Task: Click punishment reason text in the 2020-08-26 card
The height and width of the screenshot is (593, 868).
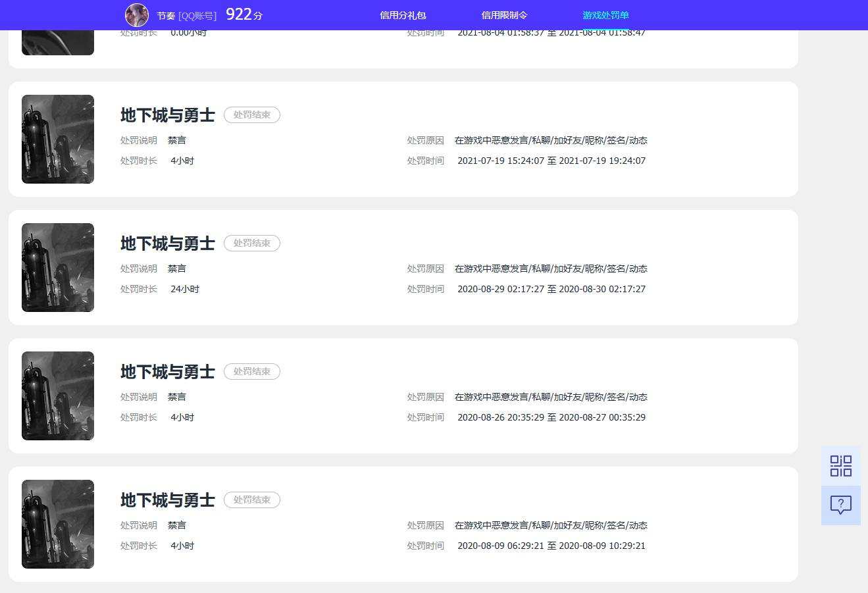Action: [x=551, y=397]
